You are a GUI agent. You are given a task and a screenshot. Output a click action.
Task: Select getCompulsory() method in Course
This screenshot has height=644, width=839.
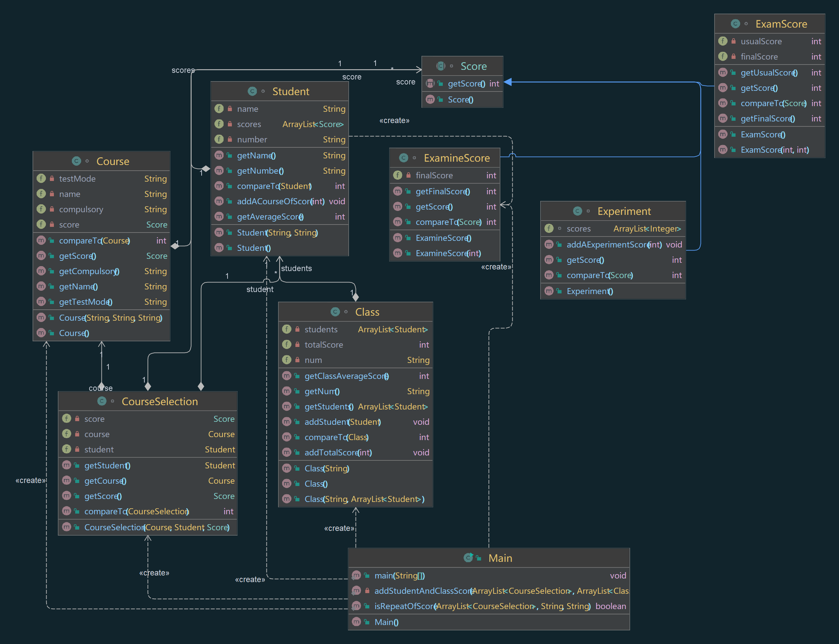[x=89, y=271]
